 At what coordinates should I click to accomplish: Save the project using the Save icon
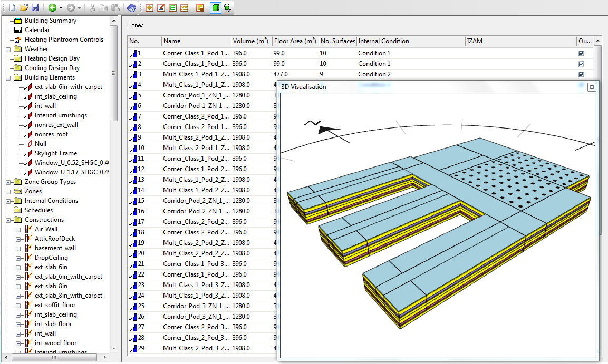(35, 7)
